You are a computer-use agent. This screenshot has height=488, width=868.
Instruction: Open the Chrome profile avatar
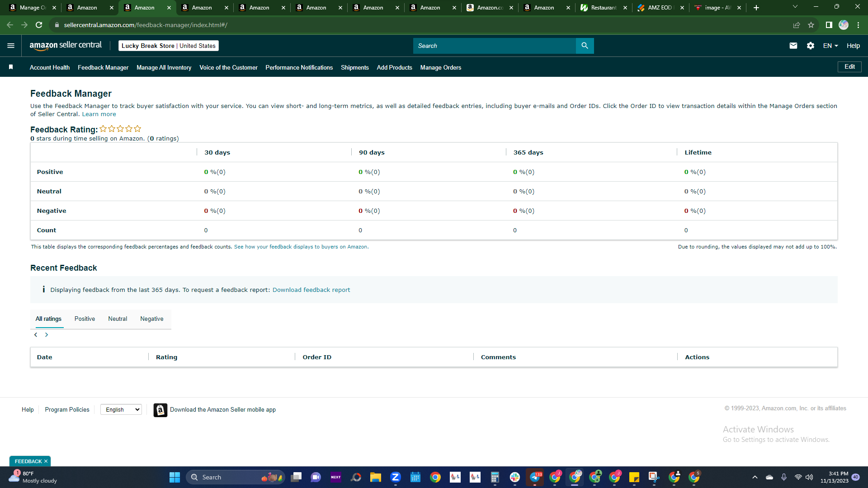click(x=844, y=25)
